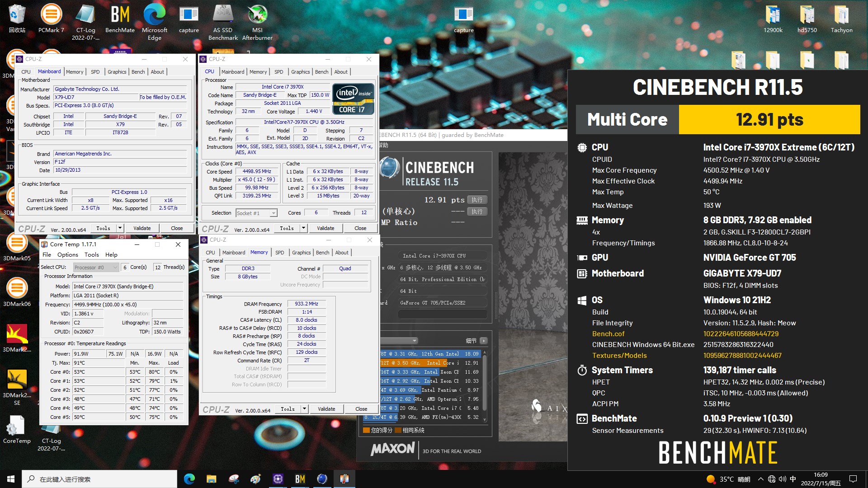Click the weather widget showing 35°C

728,479
